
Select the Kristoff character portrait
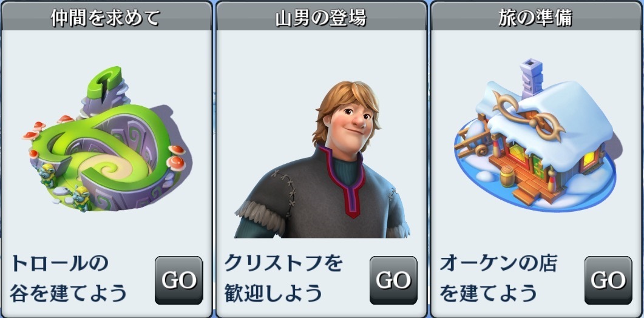coord(322,158)
